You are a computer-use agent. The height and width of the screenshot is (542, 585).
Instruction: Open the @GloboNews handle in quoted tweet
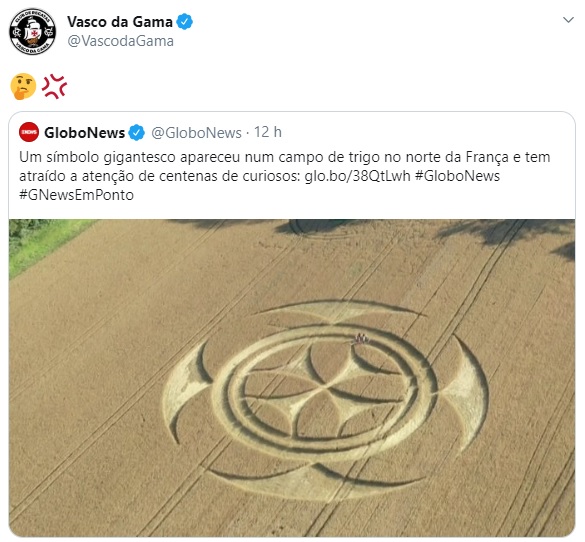[x=196, y=132]
